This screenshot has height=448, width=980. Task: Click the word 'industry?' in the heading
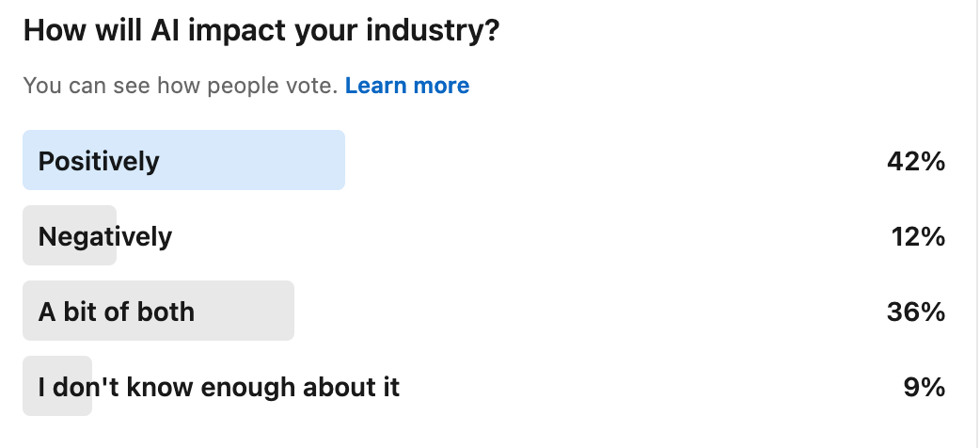click(433, 30)
